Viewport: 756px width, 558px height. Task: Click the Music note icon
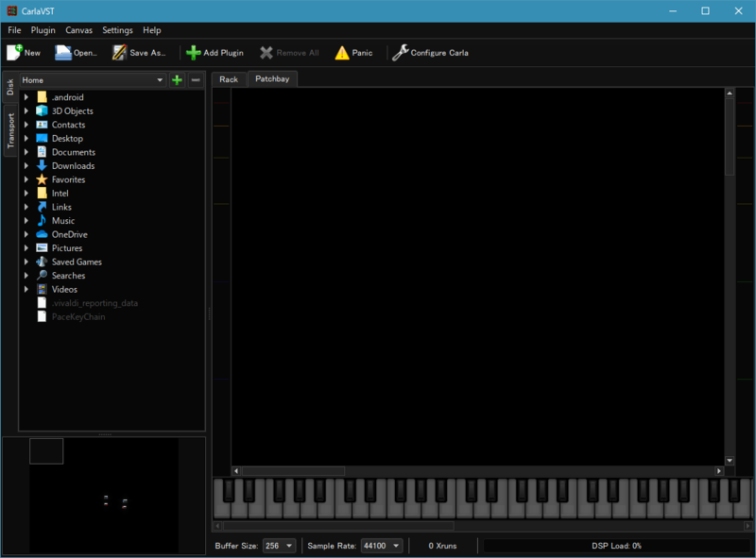pos(42,221)
